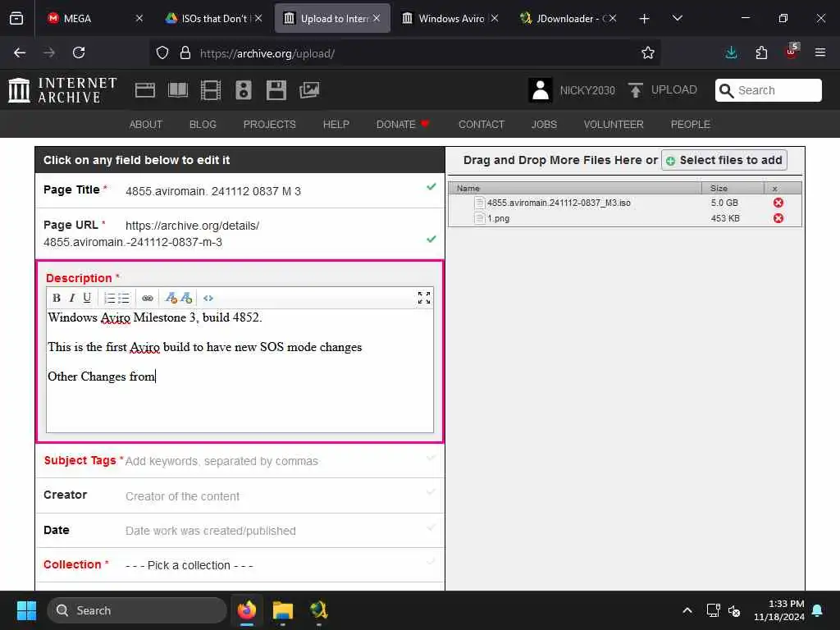
Task: Insert unordered bullet list in description
Action: (124, 299)
